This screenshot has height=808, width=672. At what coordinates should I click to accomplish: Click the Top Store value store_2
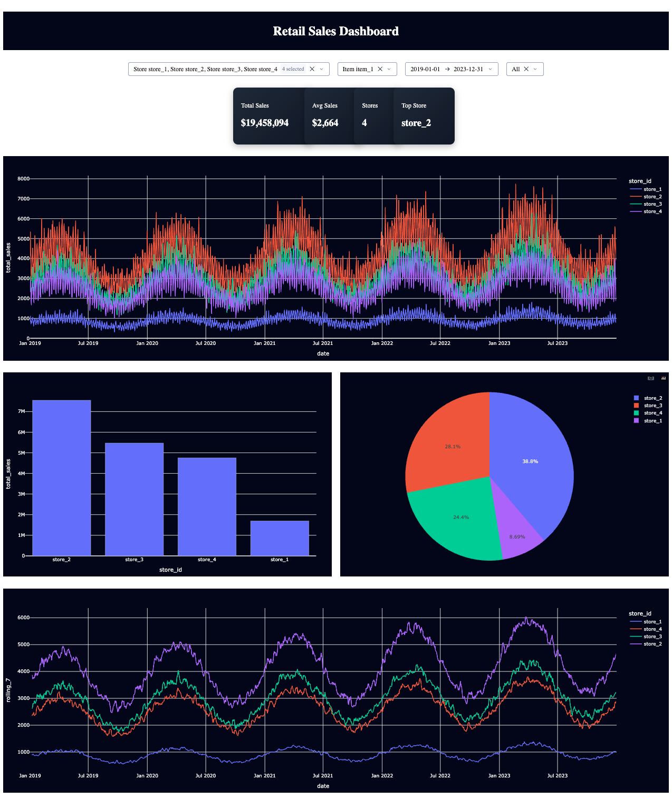coord(416,123)
